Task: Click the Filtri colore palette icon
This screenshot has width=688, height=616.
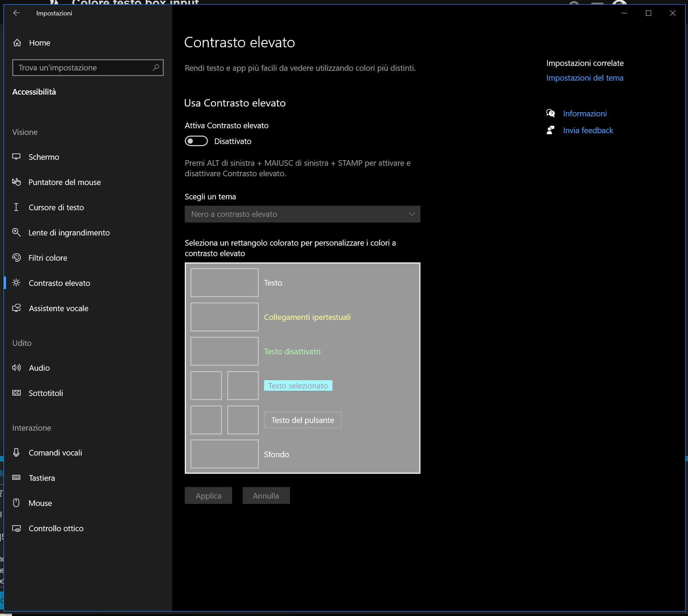Action: (16, 258)
